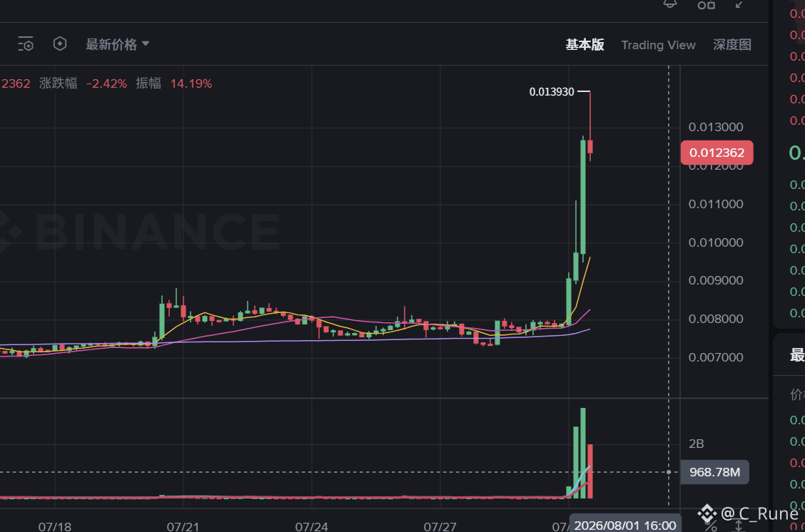Click the latest red candlestick
The height and width of the screenshot is (532, 805).
tap(590, 147)
